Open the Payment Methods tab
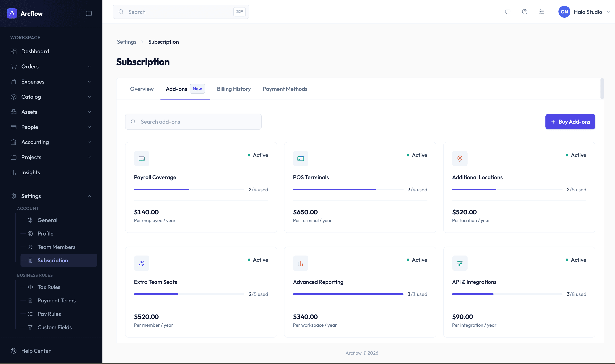Screen dimensions: 615x364 click(x=285, y=89)
